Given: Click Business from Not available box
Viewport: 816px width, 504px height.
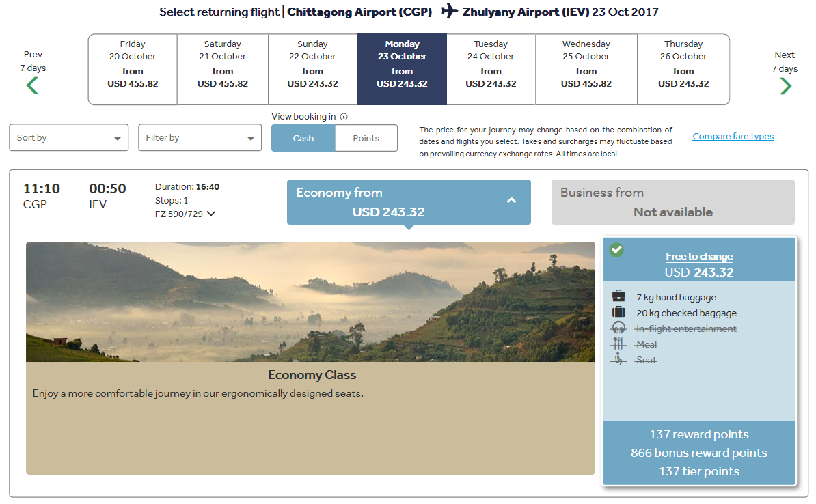Looking at the screenshot, I should click(673, 202).
